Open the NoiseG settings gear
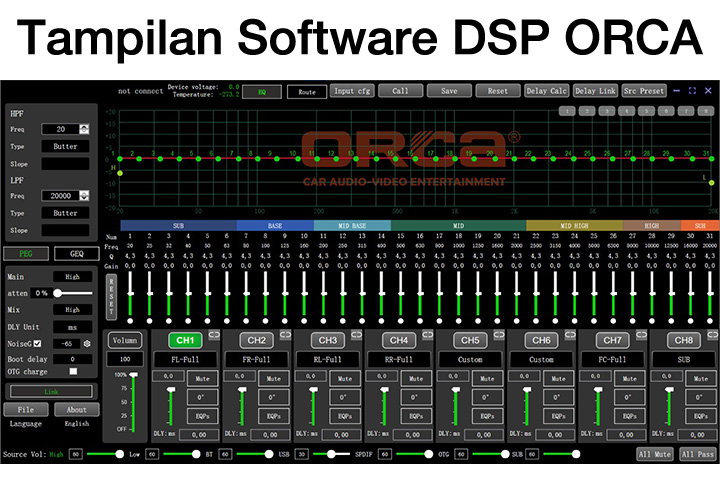The height and width of the screenshot is (480, 720). click(87, 343)
